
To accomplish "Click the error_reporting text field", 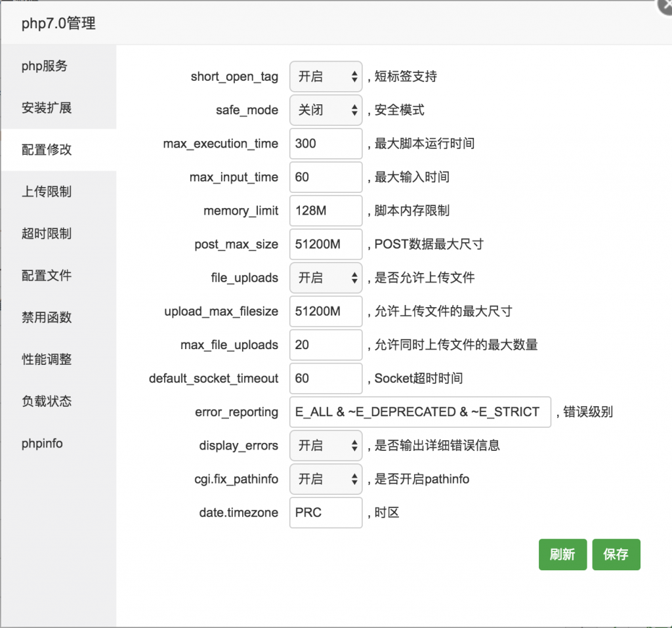I will 419,412.
